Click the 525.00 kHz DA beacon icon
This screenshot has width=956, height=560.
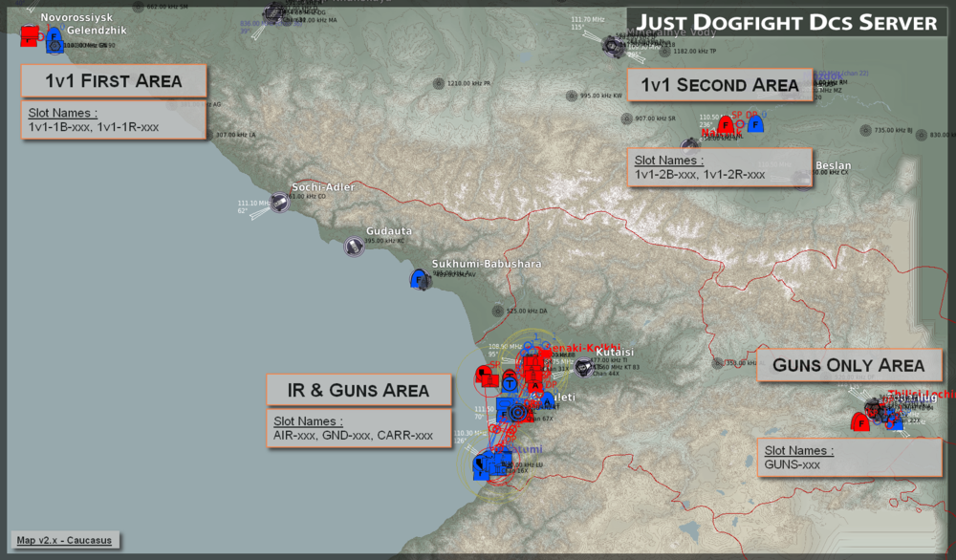[x=497, y=312]
